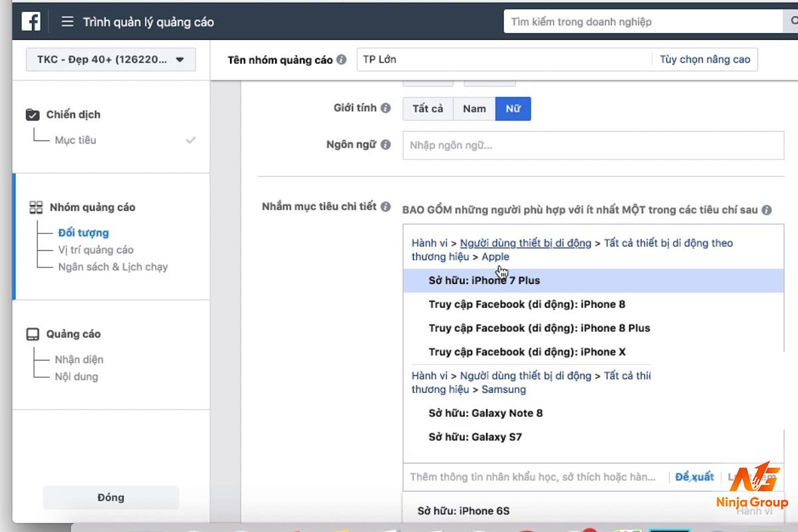The image size is (798, 532).
Task: Choose suggestion Sở hữu: iPhone 6S
Action: pos(464,511)
